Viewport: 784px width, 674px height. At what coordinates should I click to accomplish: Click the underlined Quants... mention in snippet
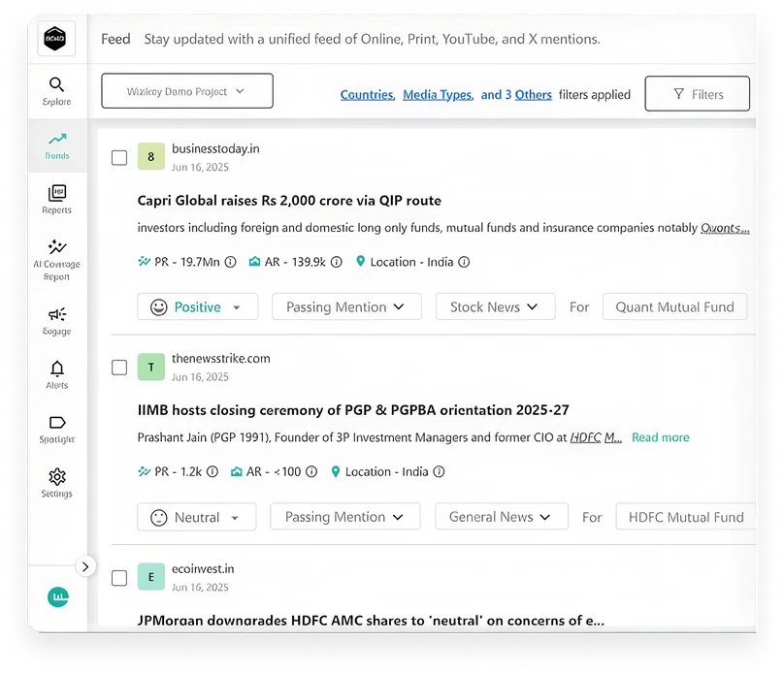[x=725, y=228]
